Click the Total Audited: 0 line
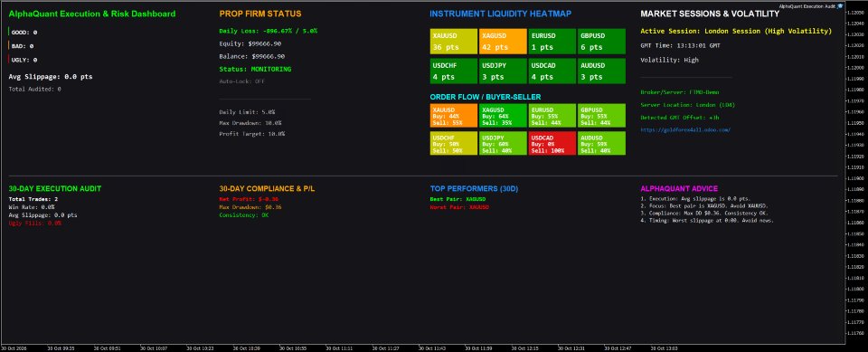This screenshot has width=868, height=352. [35, 90]
